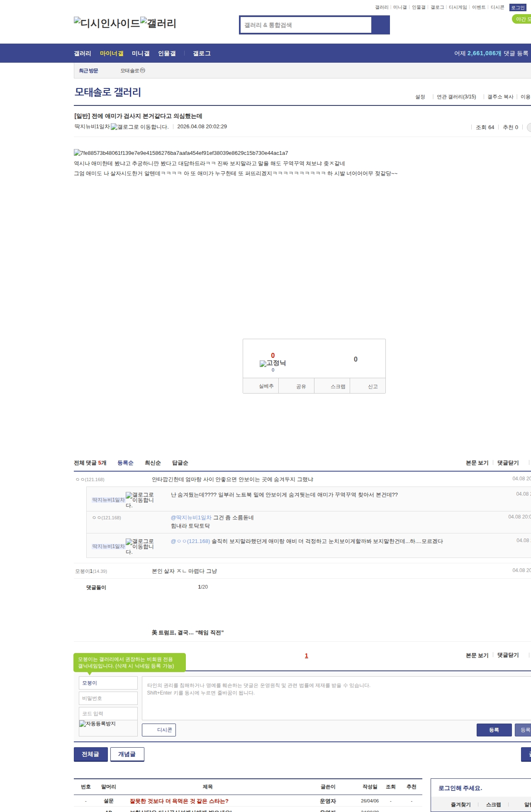Open the gallog icon beside the post author
Image resolution: width=531 pixels, height=812 pixels.
click(140, 127)
